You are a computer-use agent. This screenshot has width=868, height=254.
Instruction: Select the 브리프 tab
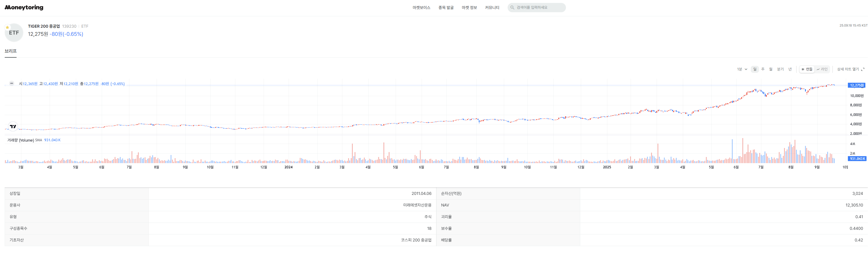[10, 51]
